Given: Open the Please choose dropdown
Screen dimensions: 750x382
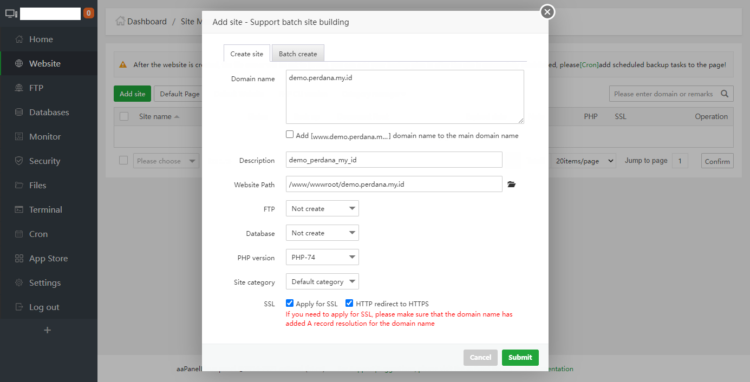Looking at the screenshot, I should click(x=166, y=161).
